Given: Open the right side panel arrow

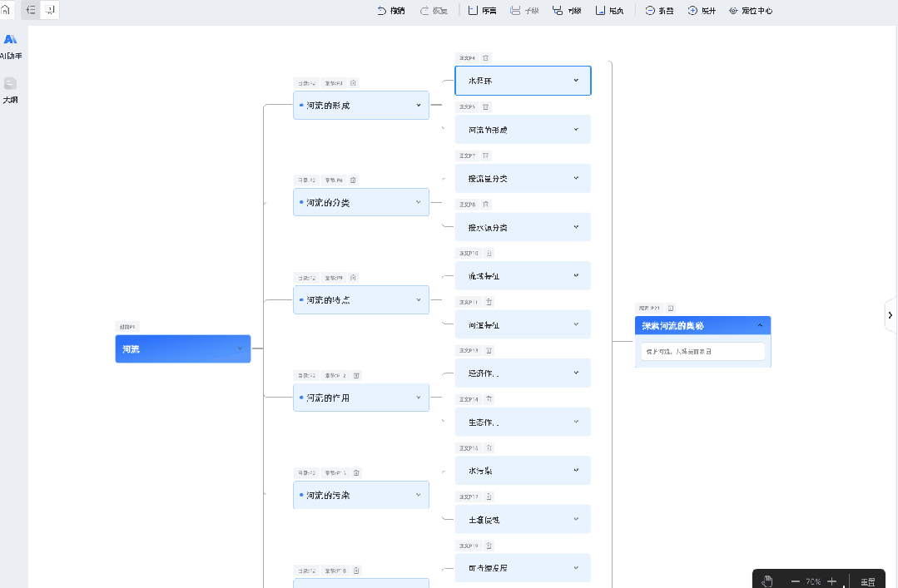Looking at the screenshot, I should pyautogui.click(x=891, y=315).
